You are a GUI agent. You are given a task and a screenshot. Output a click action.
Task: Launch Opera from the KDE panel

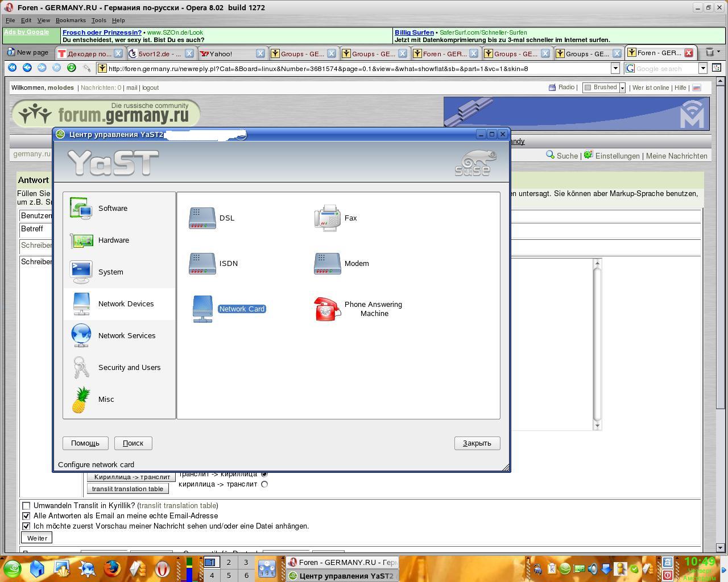click(163, 568)
